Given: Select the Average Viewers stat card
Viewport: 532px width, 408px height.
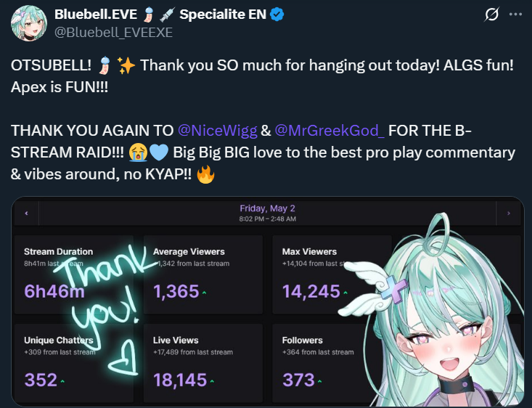Looking at the screenshot, I should pyautogui.click(x=203, y=274).
